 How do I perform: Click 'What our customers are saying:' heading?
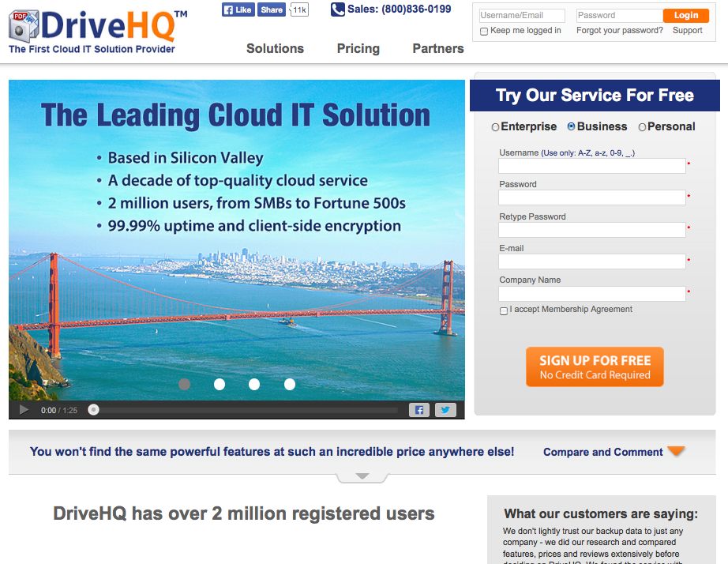click(x=601, y=513)
